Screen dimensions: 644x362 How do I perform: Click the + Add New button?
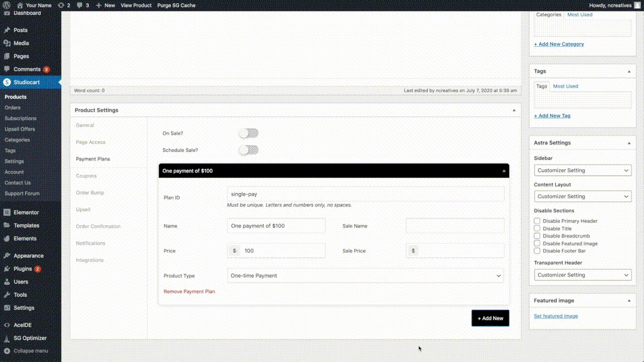tap(491, 318)
